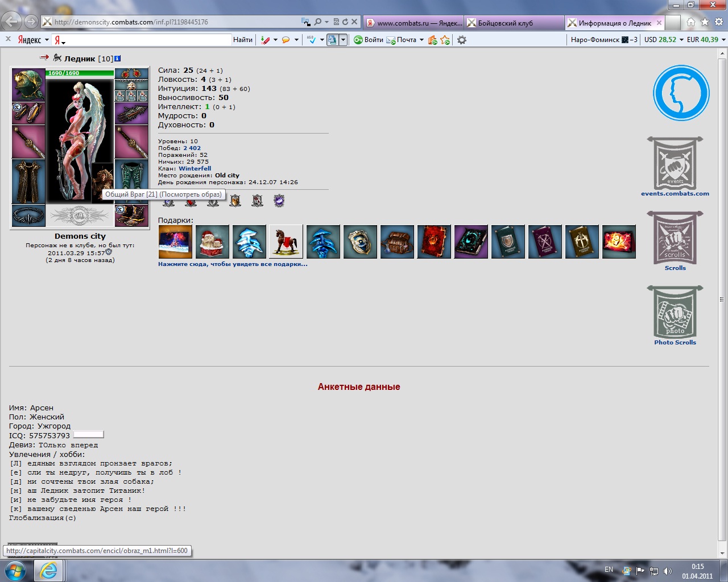Click the clawed gloves equipment slot

pyautogui.click(x=131, y=114)
